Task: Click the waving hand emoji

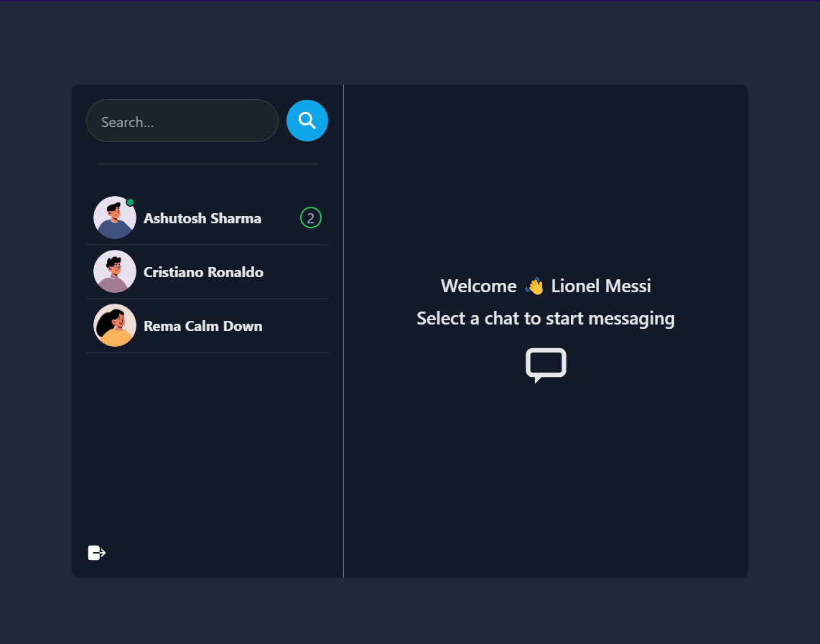Action: point(534,286)
